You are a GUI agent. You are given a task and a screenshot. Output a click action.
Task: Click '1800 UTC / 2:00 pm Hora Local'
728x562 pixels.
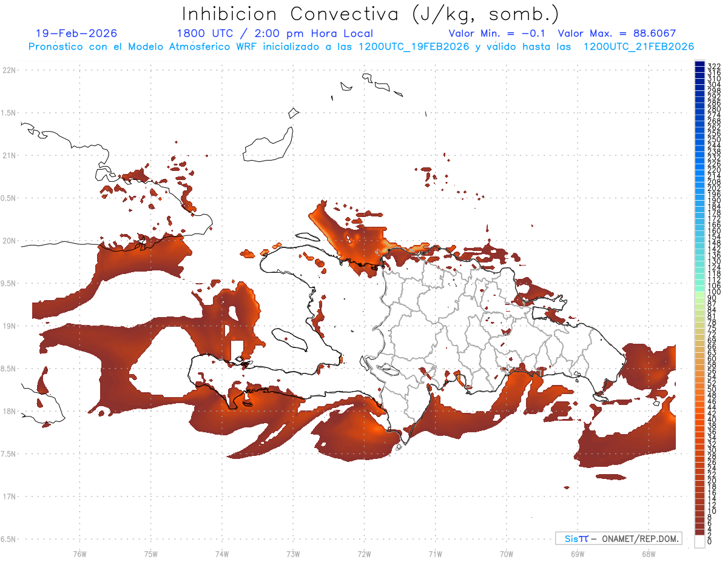(275, 33)
